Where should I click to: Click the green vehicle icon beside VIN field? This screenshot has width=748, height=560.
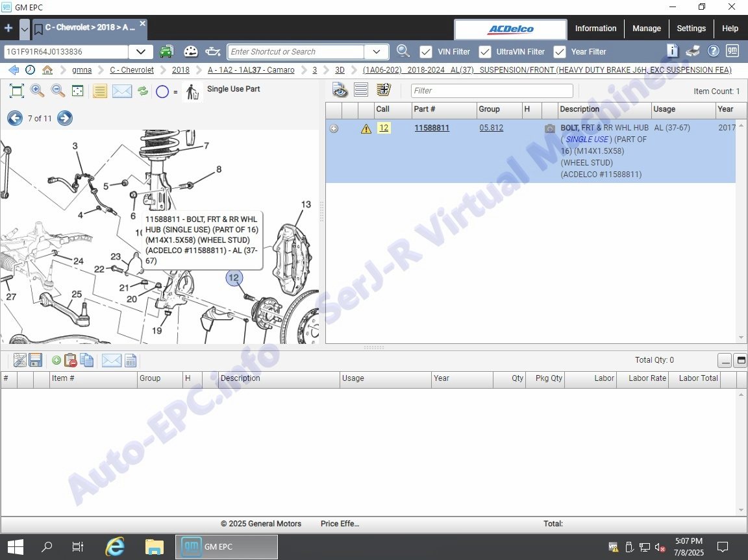[167, 51]
